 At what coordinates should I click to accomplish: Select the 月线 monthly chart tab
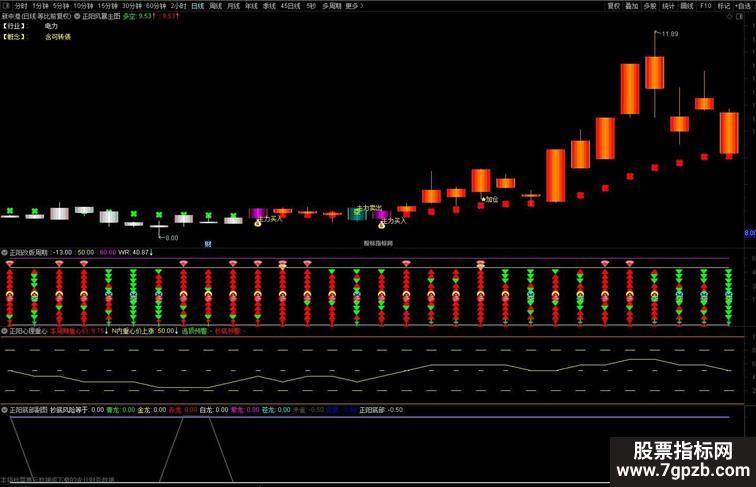point(234,6)
